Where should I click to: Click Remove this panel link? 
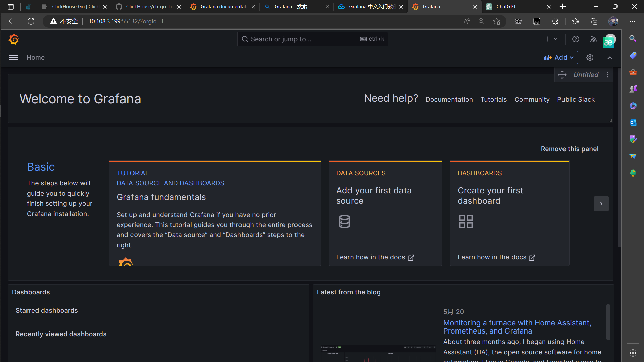(x=570, y=149)
